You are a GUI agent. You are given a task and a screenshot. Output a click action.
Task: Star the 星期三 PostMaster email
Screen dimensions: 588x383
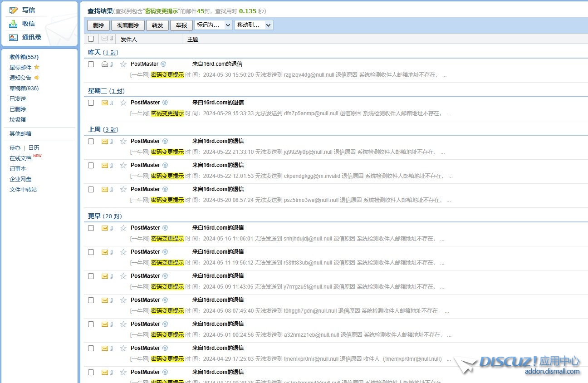[123, 103]
